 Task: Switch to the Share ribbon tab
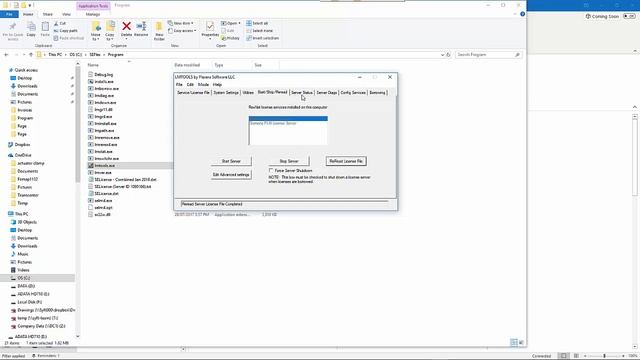pyautogui.click(x=48, y=14)
